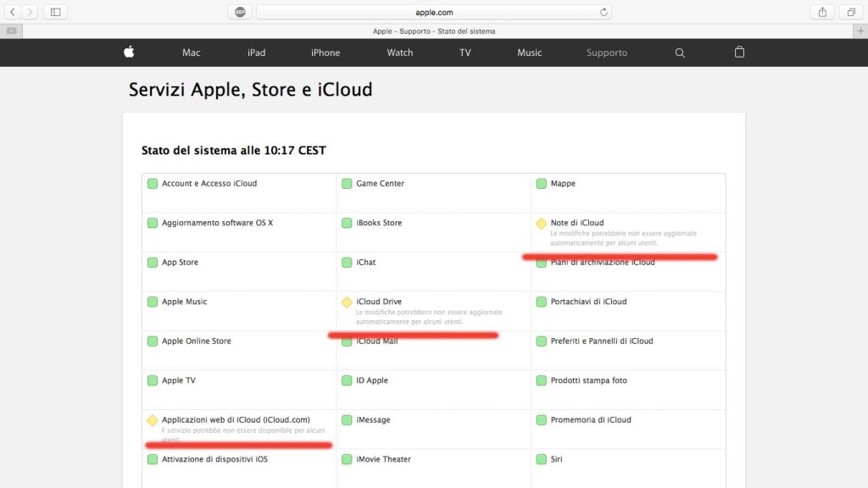Click the yellow status indicator beside iCloud Drive
This screenshot has width=868, height=488.
347,302
